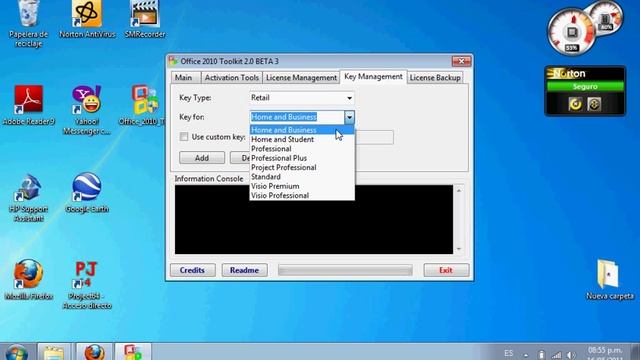640x360 pixels.
Task: Switch to the Activation Tools tab
Action: [x=231, y=78]
